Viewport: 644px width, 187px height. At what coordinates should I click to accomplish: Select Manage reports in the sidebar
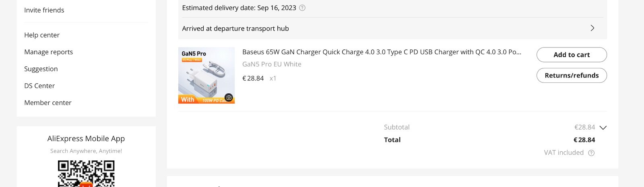49,52
